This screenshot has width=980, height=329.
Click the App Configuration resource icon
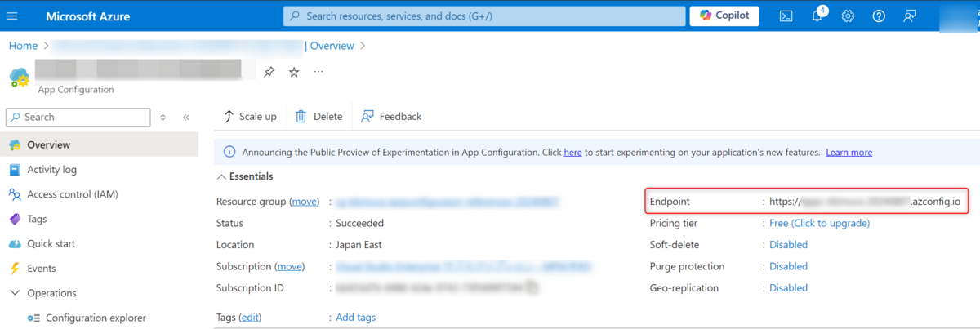19,77
